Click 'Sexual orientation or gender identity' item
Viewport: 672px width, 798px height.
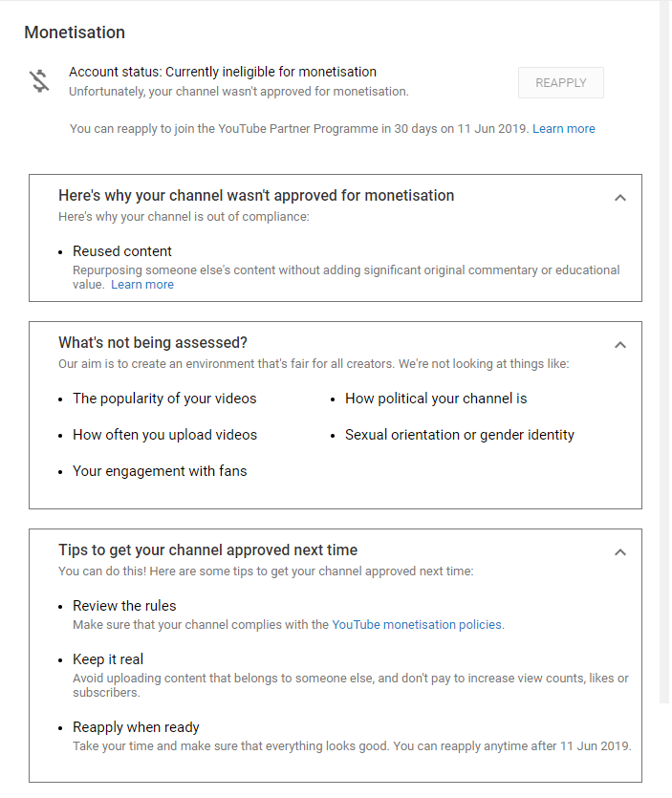(460, 435)
